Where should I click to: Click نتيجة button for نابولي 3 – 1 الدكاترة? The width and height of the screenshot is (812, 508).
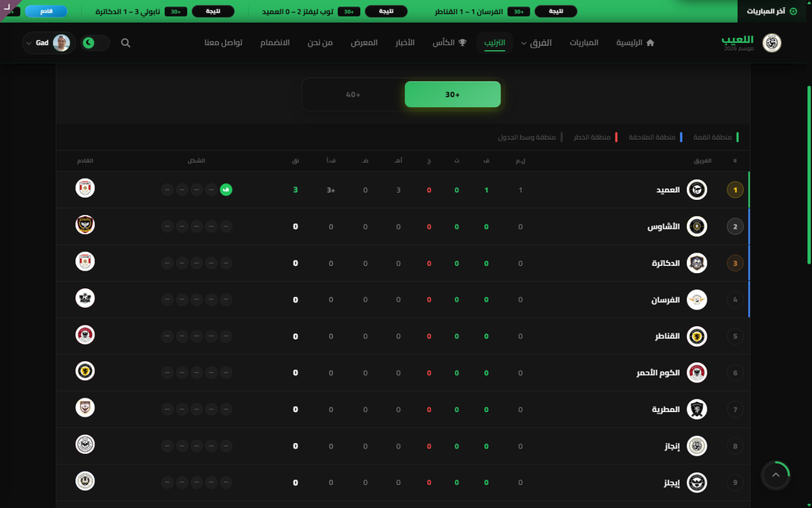coord(213,11)
